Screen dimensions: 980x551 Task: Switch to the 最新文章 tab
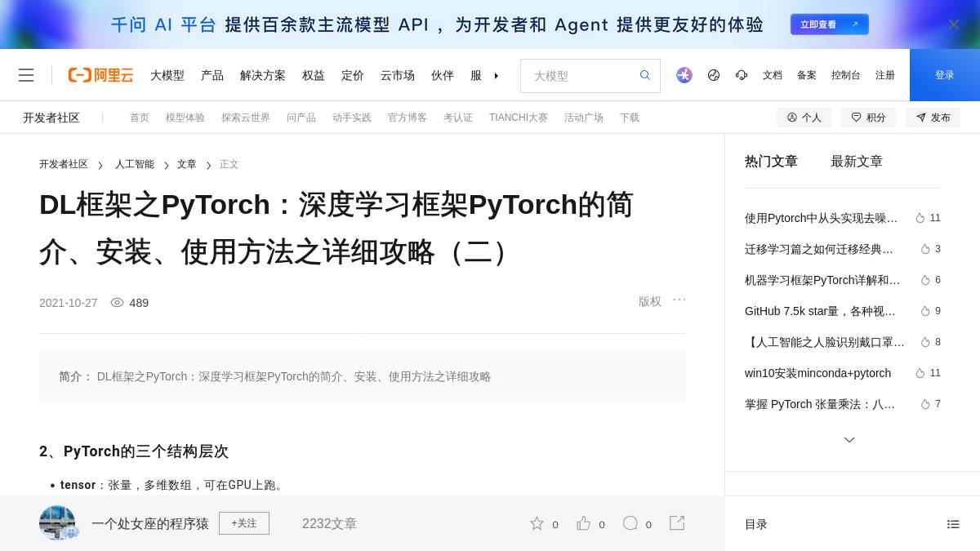coord(857,162)
